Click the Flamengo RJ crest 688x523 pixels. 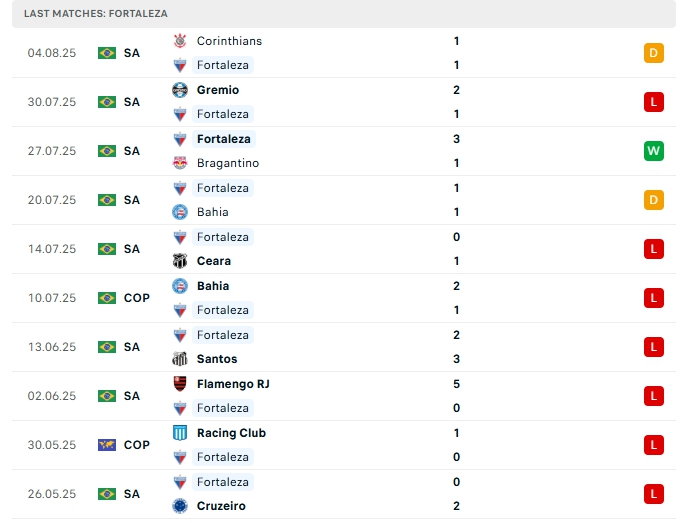click(x=180, y=384)
